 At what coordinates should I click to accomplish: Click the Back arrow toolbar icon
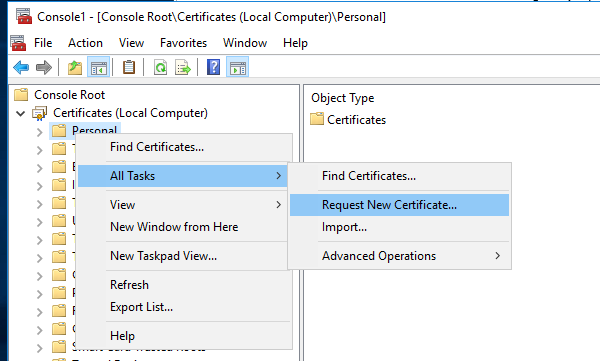point(21,68)
